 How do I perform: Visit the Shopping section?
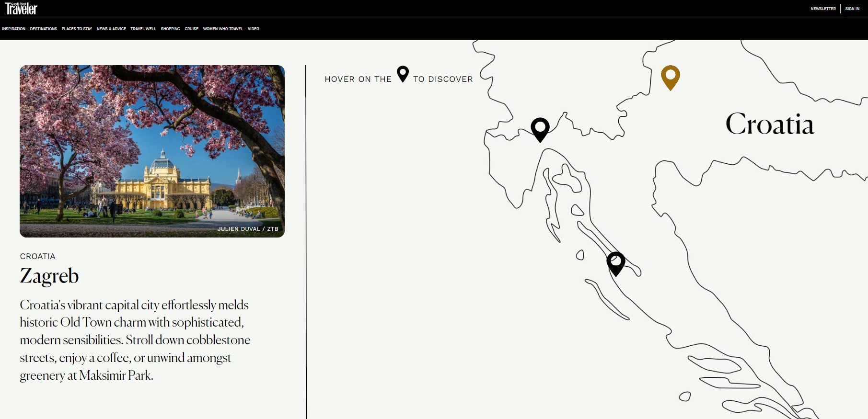170,29
